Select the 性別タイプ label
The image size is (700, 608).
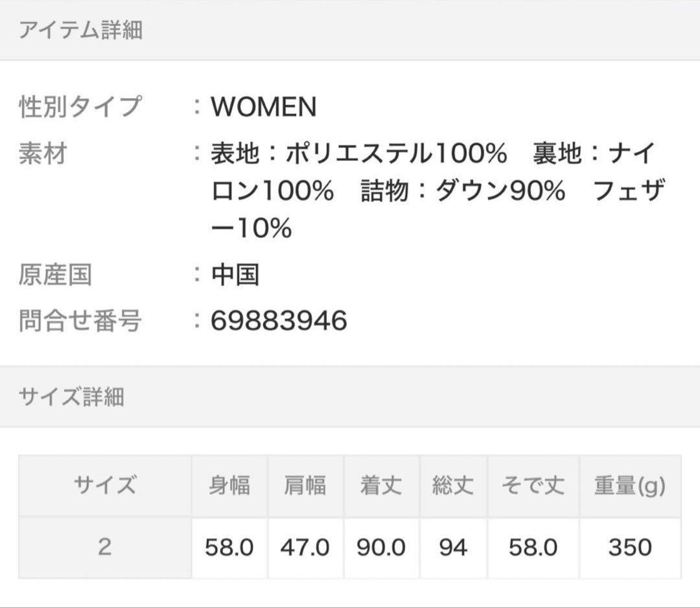[79, 107]
